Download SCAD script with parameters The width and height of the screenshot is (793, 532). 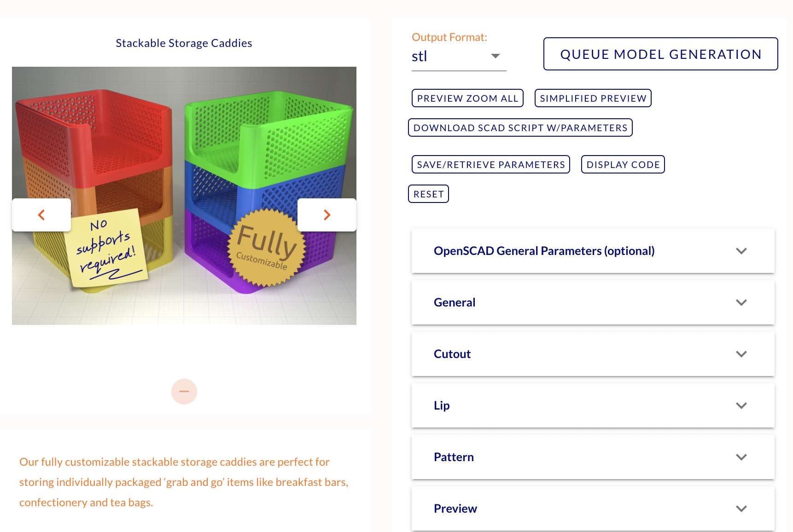[x=520, y=127]
